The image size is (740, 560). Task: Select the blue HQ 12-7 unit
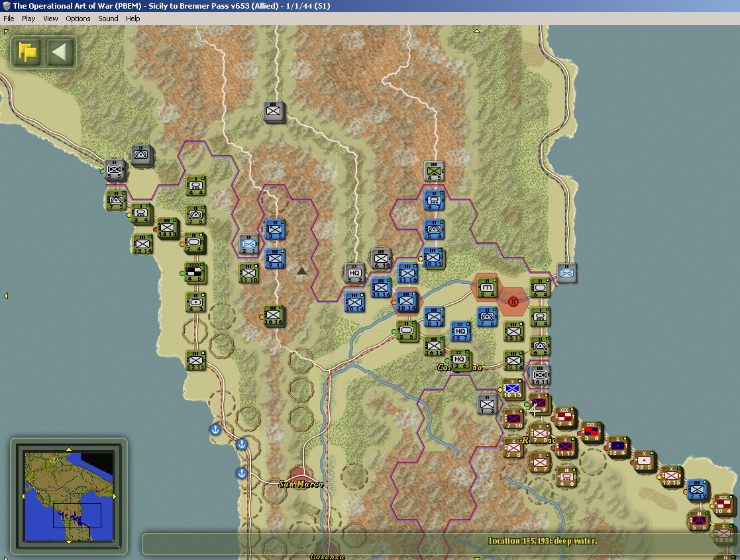click(x=460, y=332)
